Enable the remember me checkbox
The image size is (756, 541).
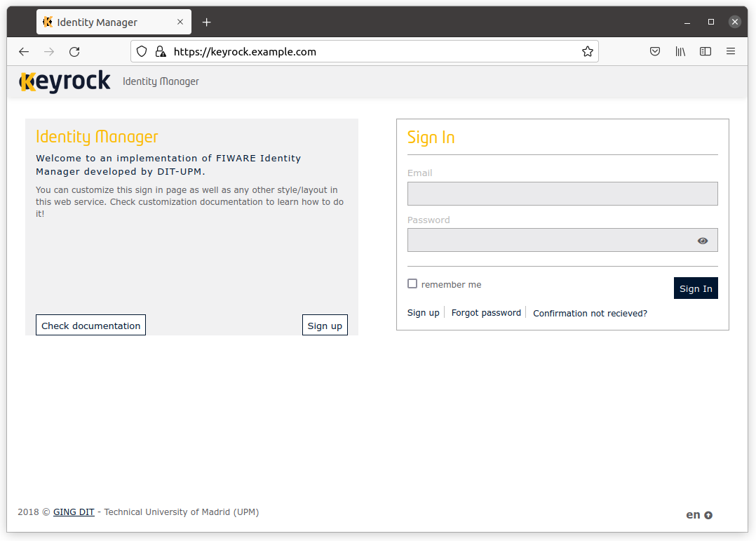(412, 283)
